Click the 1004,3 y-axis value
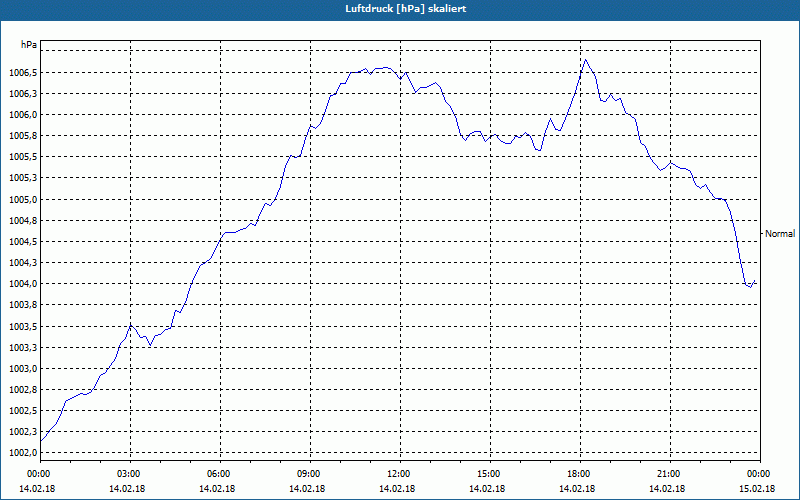Screen dimensions: 800x500 23,263
